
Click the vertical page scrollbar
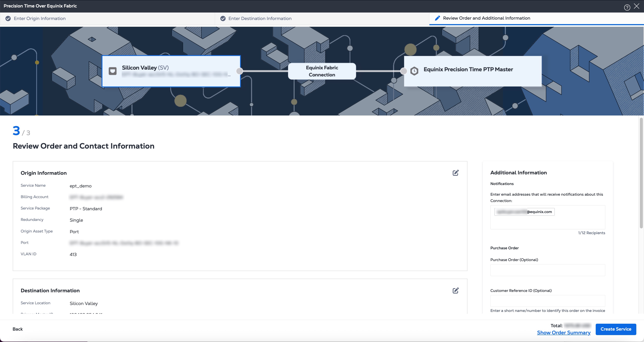(x=641, y=172)
